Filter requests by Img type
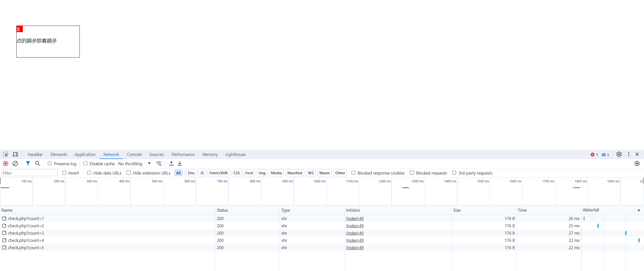This screenshot has width=644, height=271. pos(262,173)
